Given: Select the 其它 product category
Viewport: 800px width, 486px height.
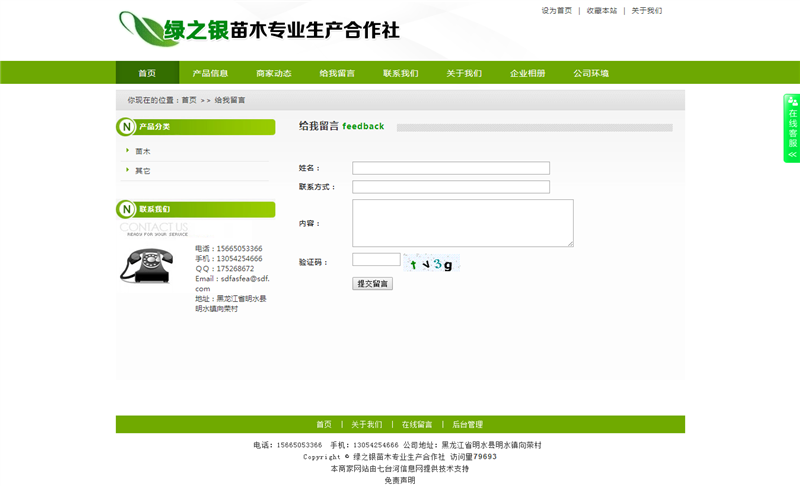Looking at the screenshot, I should (143, 171).
